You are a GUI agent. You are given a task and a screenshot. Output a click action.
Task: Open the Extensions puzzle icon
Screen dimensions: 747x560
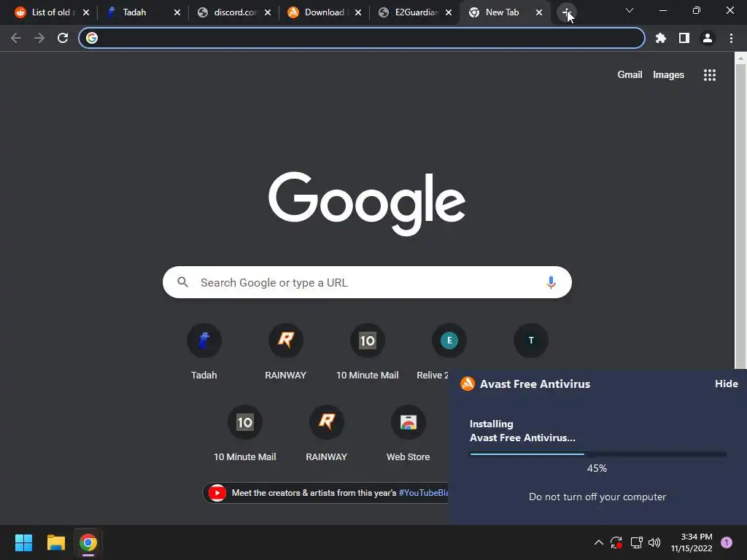[661, 38]
